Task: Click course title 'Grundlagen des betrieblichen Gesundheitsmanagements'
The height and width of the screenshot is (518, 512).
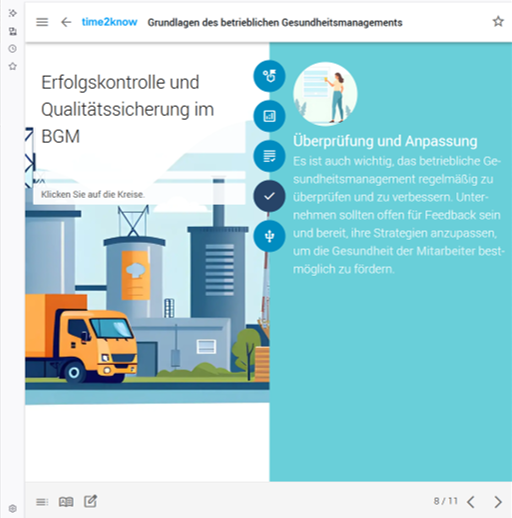Action: 275,22
